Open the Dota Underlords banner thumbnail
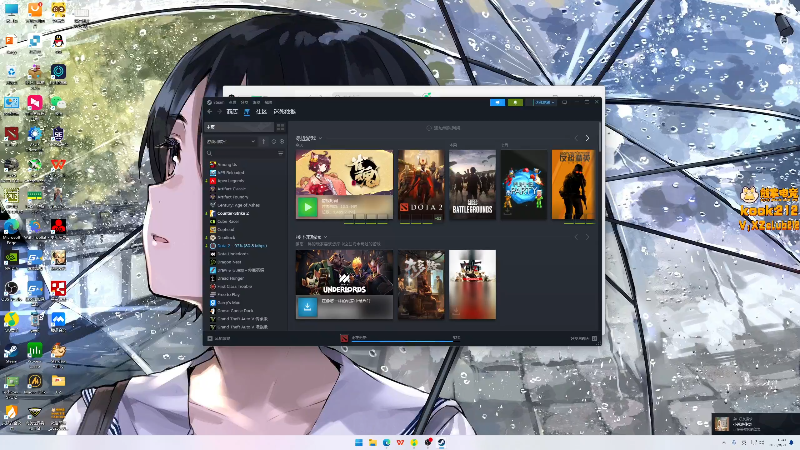This screenshot has height=450, width=800. (x=344, y=272)
